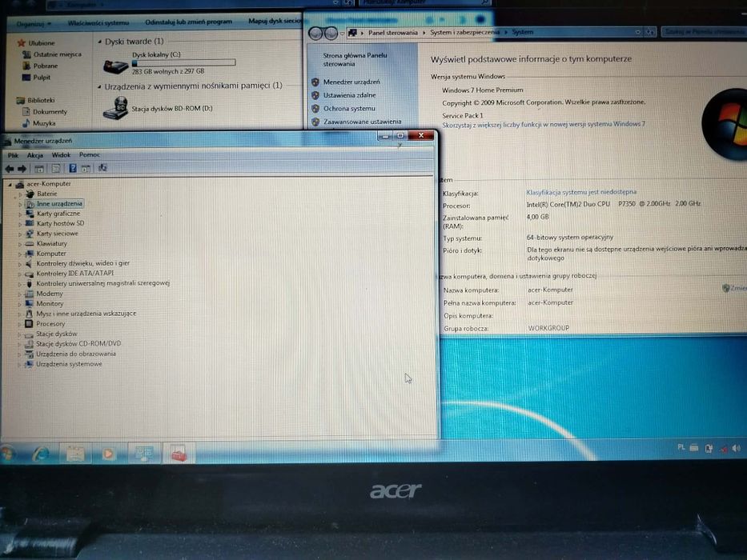The width and height of the screenshot is (747, 560).
Task: Expand Stacje dysków CD-ROM/DVD node arrow
Action: coord(19,343)
